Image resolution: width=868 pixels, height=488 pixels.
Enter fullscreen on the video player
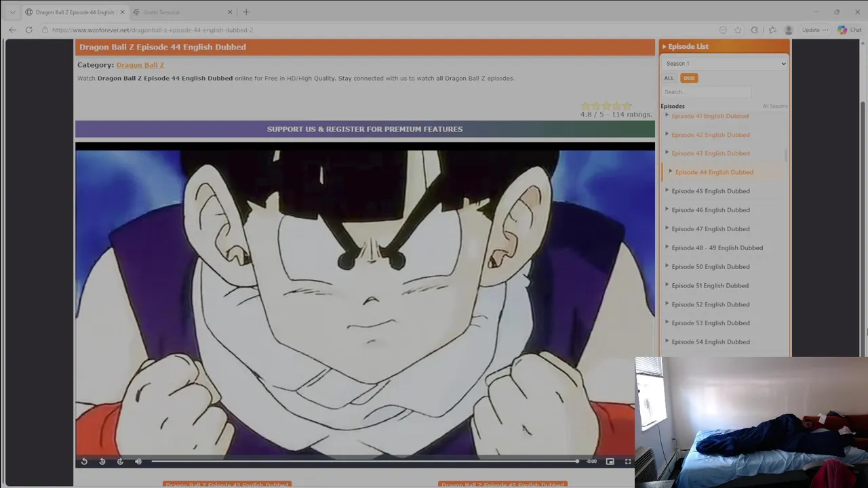coord(628,462)
